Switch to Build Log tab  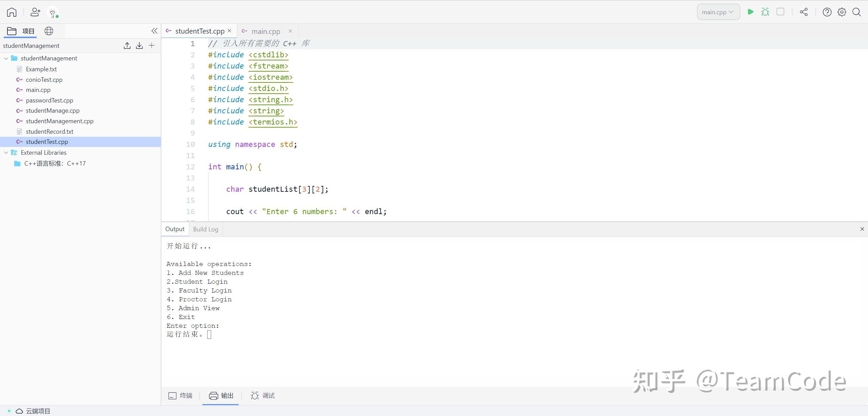(x=205, y=229)
